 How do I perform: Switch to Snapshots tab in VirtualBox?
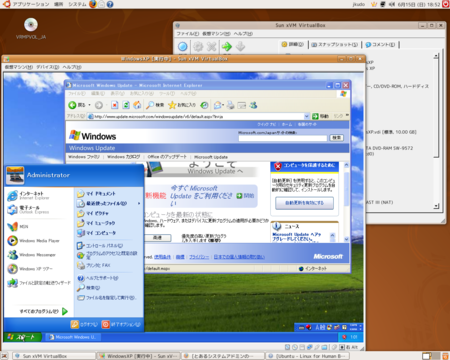pos(334,44)
